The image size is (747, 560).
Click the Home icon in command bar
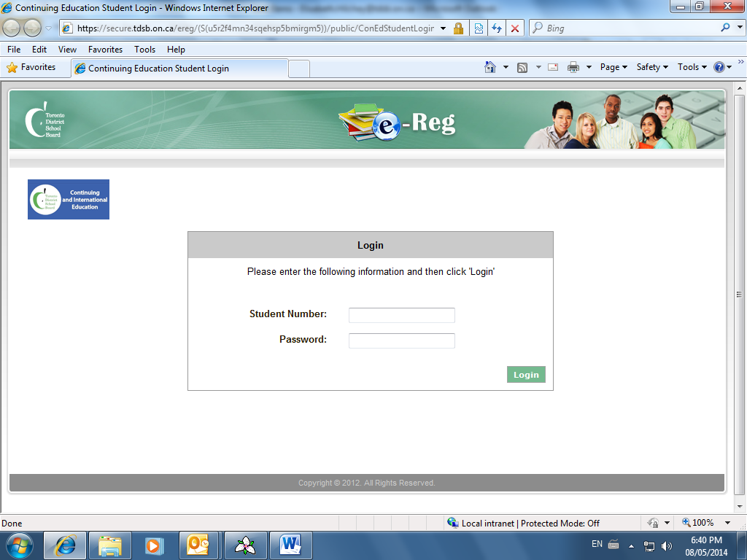point(490,67)
